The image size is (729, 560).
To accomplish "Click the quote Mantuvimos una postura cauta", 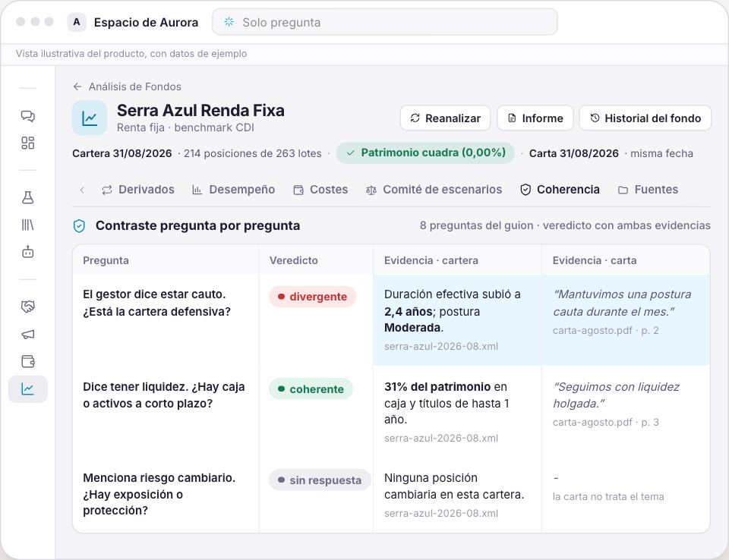I will click(x=622, y=303).
